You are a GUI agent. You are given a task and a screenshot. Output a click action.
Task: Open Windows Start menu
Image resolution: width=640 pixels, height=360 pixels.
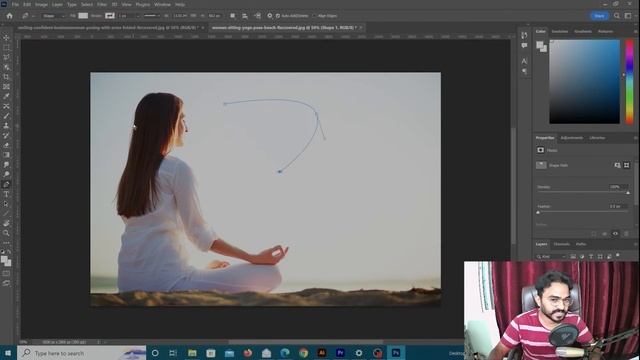pyautogui.click(x=8, y=353)
